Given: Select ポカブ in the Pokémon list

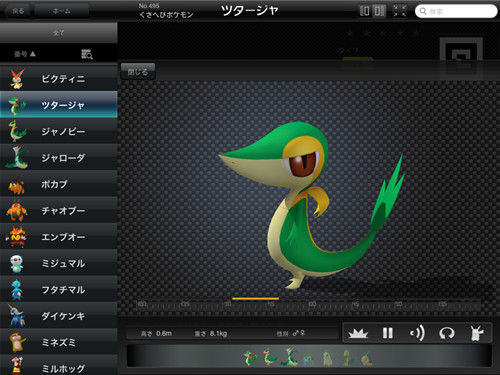Looking at the screenshot, I should coord(59,184).
